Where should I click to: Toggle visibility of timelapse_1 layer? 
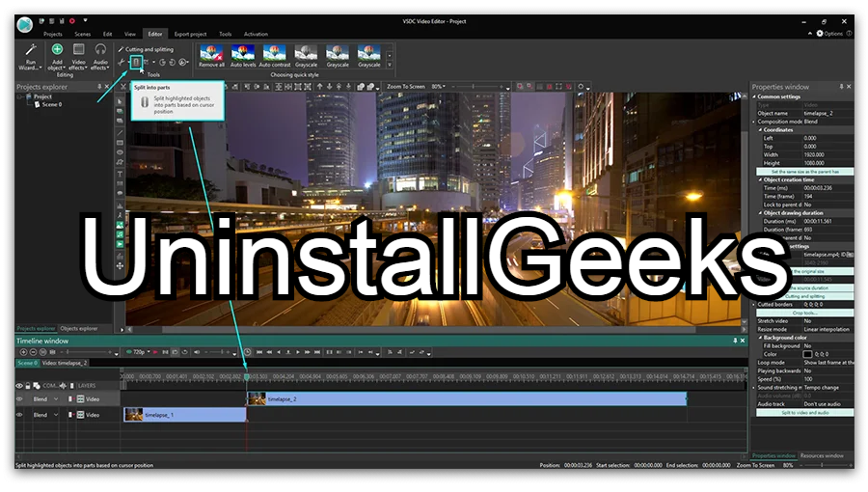click(19, 415)
